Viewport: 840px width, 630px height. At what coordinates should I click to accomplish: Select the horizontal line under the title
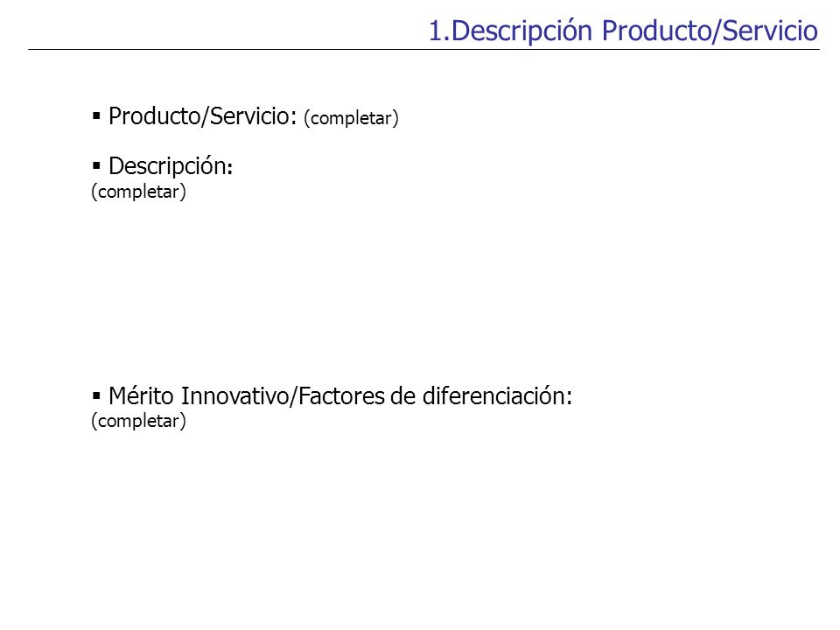pos(423,50)
